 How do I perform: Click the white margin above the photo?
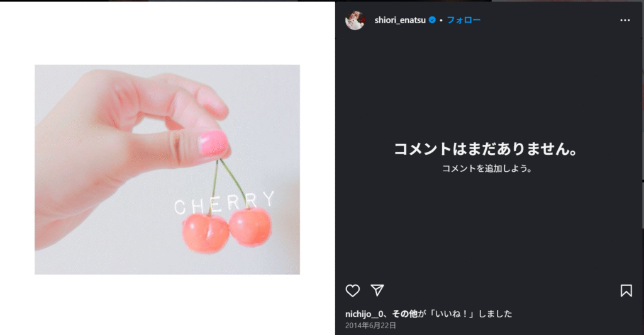167,33
